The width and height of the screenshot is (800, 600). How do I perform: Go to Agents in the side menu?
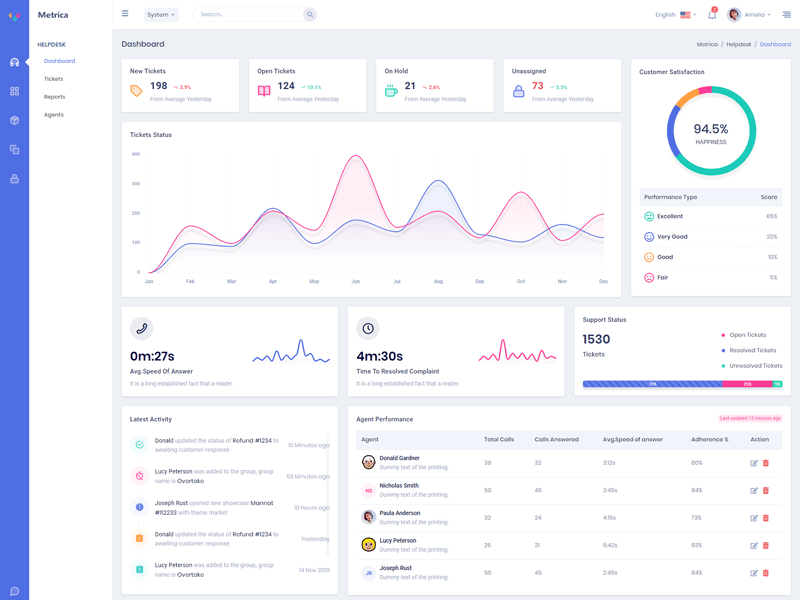pyautogui.click(x=53, y=115)
